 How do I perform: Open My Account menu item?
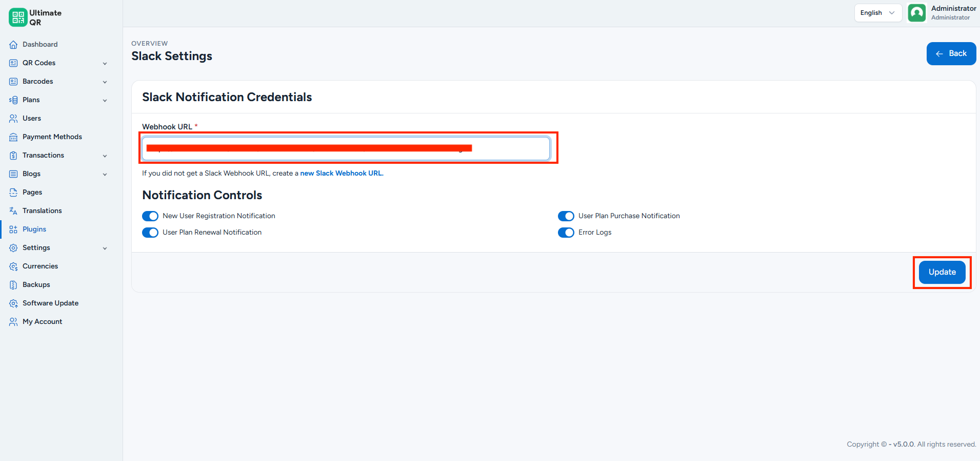(61, 322)
